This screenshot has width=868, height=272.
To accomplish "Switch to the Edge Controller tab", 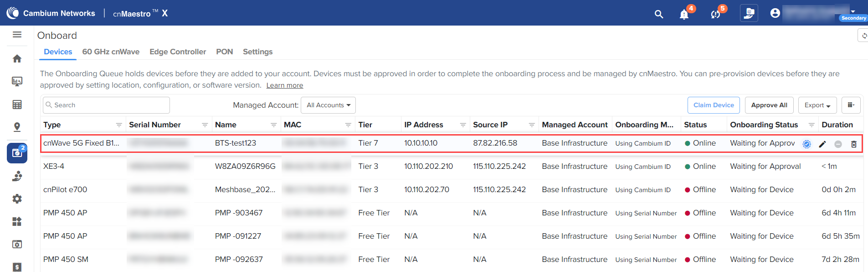I will 178,52.
